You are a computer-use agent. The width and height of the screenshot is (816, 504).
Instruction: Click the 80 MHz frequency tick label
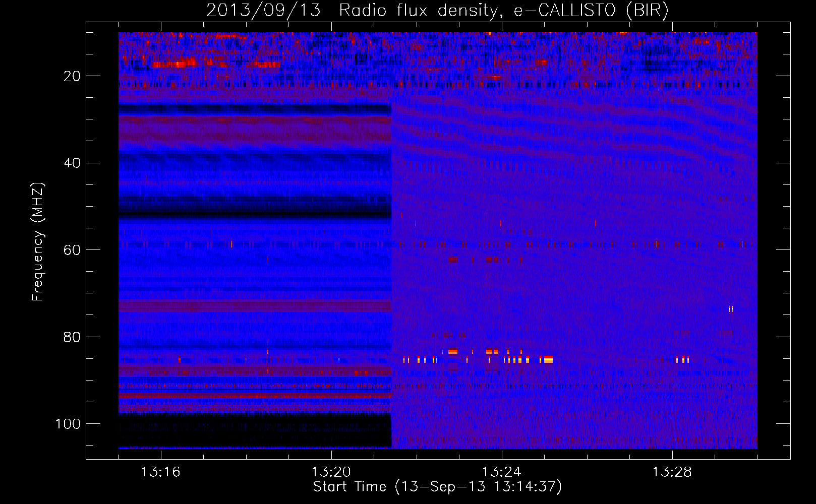72,337
